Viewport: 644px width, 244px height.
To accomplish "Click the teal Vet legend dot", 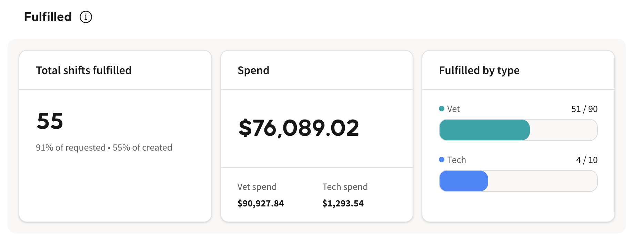I will click(442, 109).
